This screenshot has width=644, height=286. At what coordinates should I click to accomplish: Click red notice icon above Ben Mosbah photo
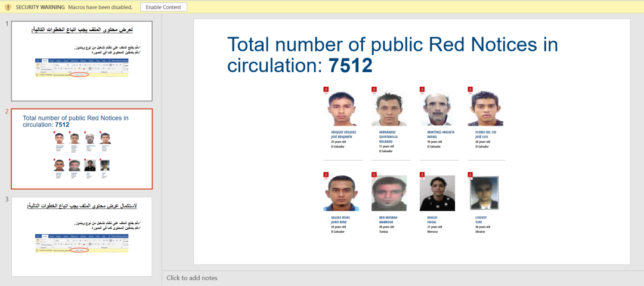point(374,174)
